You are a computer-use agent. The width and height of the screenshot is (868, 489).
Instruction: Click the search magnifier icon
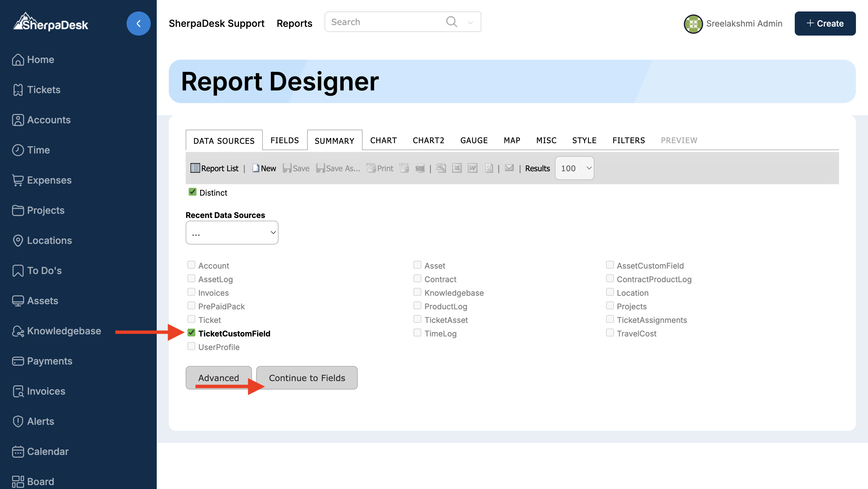point(451,22)
